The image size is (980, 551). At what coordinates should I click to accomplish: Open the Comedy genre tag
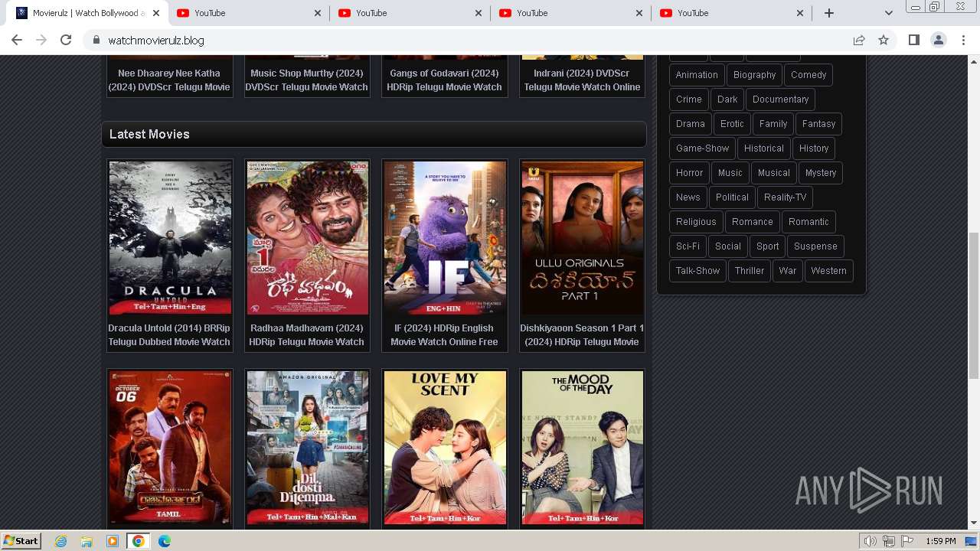pyautogui.click(x=808, y=75)
